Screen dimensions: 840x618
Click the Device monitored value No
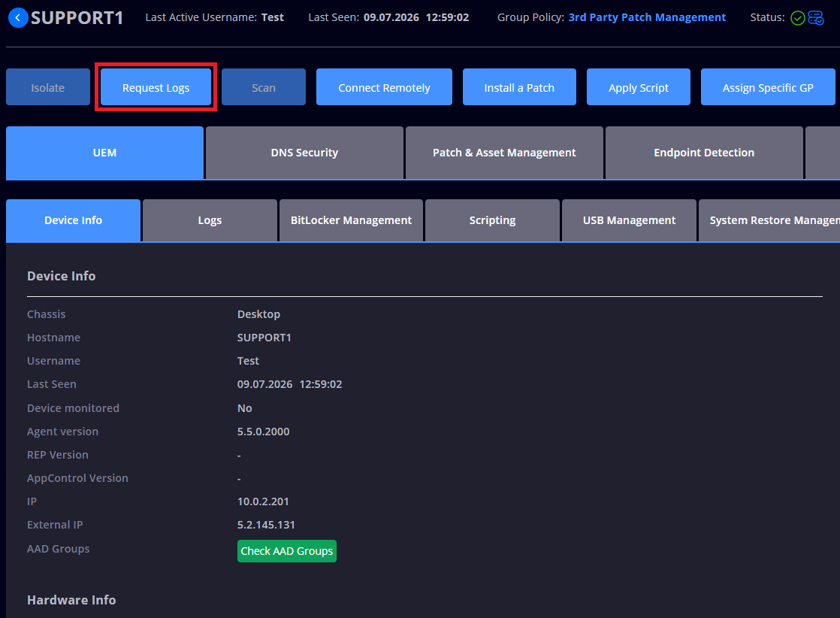point(244,408)
